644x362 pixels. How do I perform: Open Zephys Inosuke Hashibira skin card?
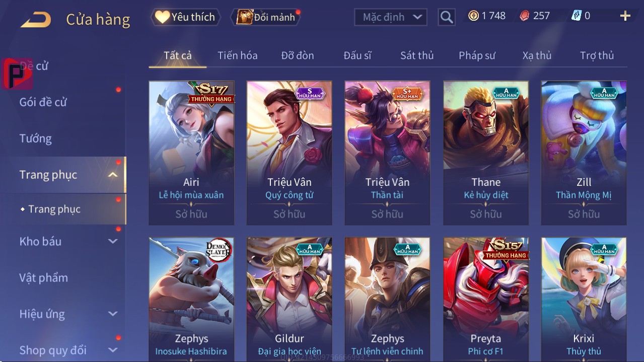click(x=191, y=299)
